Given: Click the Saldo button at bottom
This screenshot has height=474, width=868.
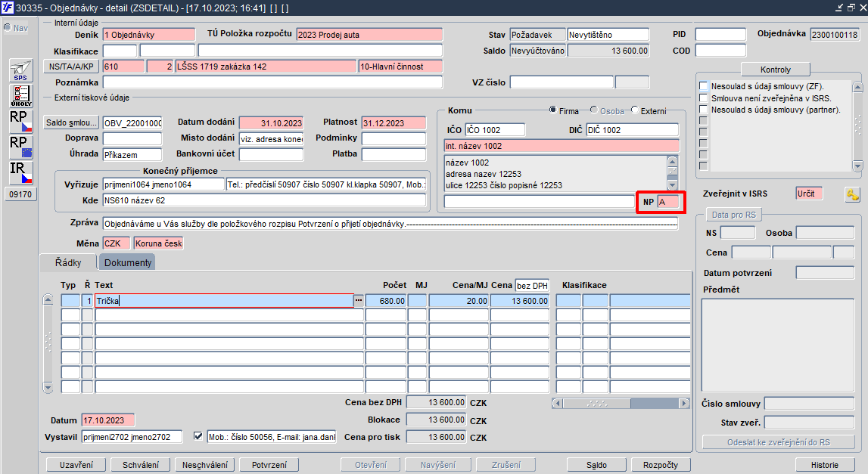Looking at the screenshot, I should coord(596,465).
